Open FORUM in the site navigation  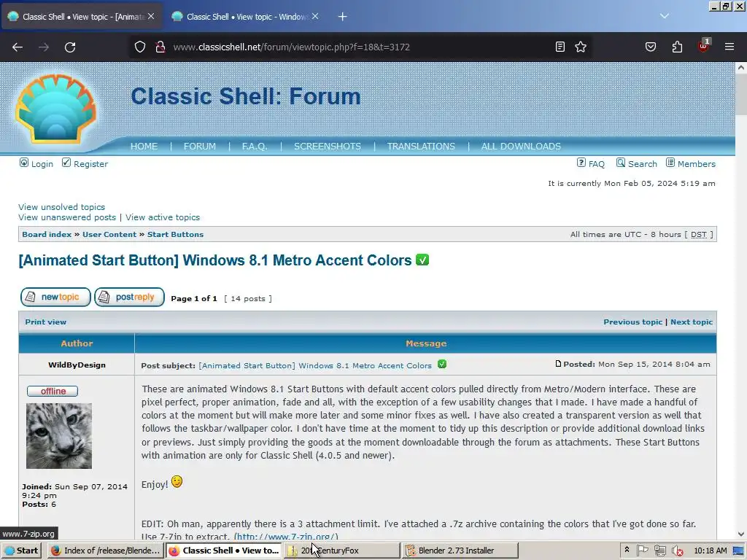click(200, 146)
